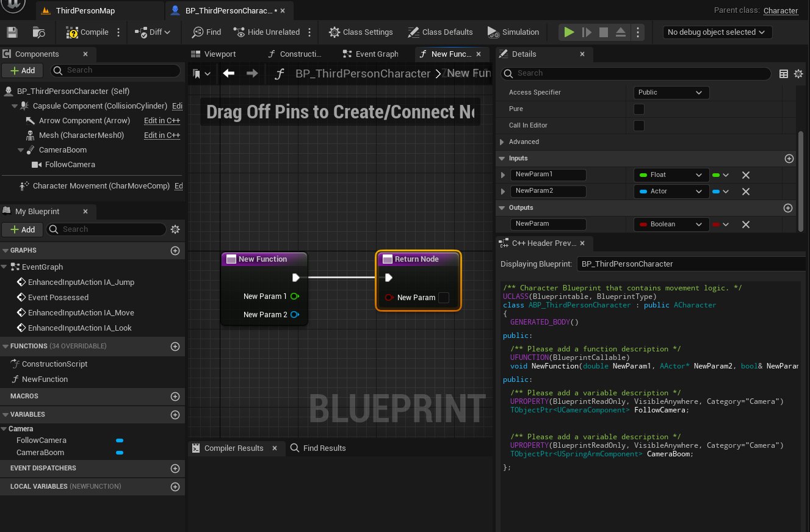Remove NewParam2 input with X icon

745,192
